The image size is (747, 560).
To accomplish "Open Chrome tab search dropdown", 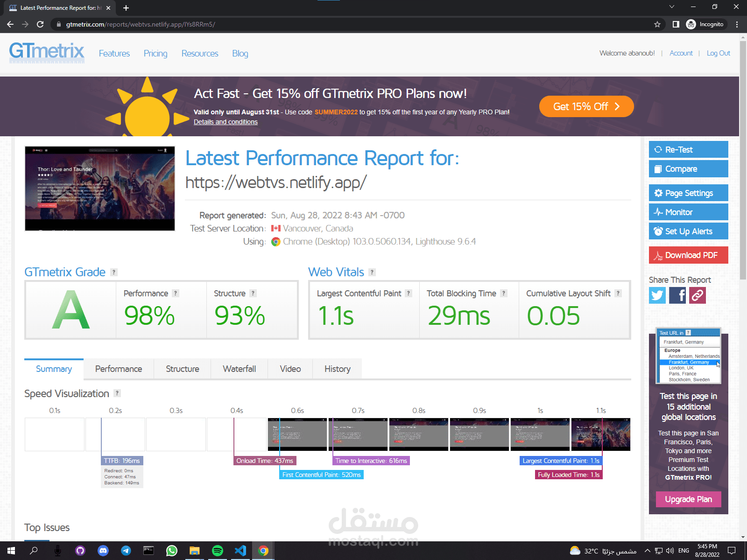I will (672, 7).
